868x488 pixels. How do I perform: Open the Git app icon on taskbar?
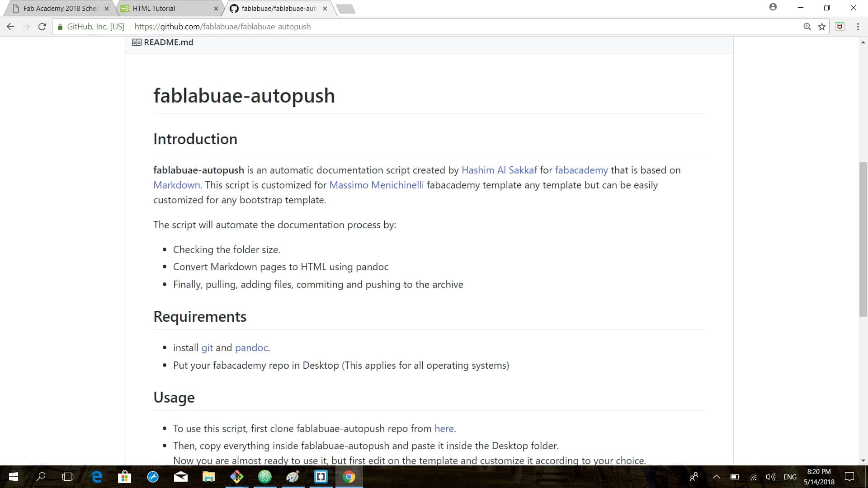pyautogui.click(x=236, y=477)
